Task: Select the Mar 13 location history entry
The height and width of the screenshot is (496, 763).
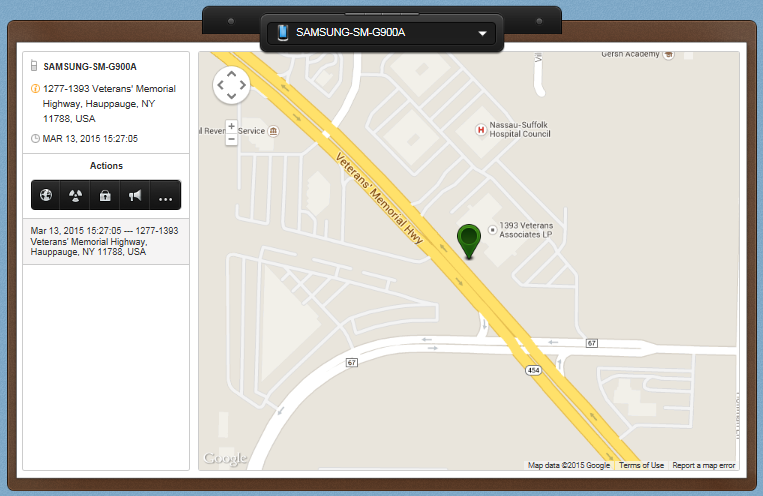Action: (106, 241)
